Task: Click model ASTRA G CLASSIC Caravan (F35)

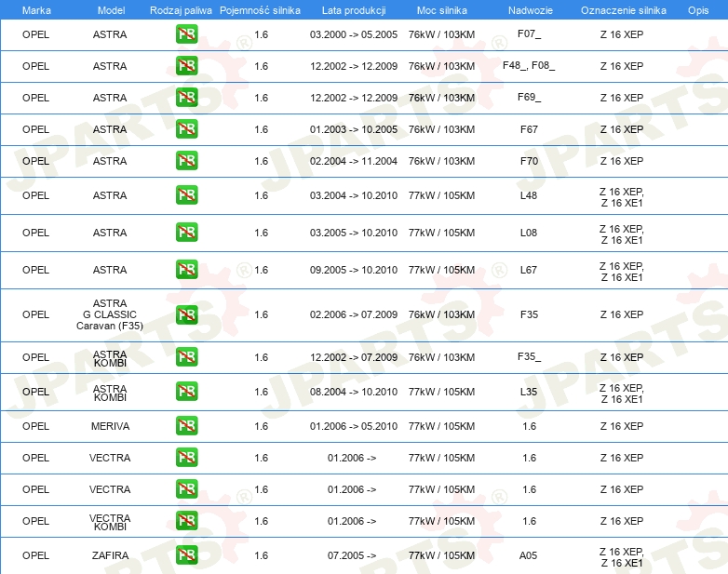Action: tap(110, 314)
